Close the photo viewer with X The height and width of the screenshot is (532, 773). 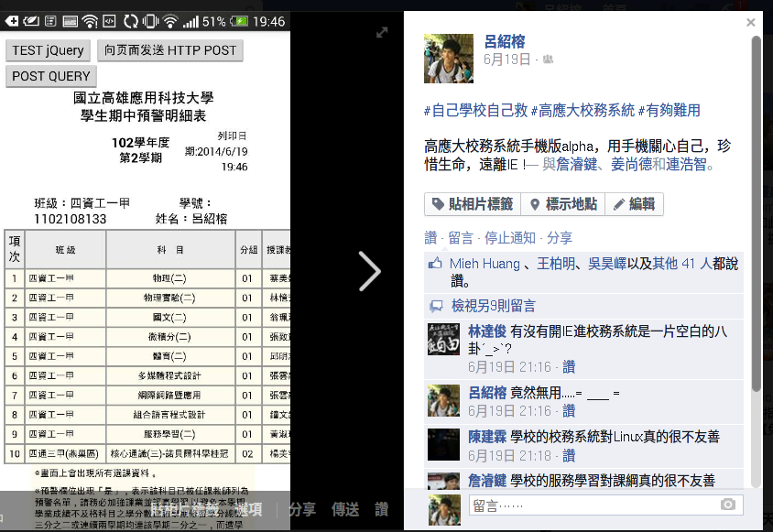click(x=751, y=22)
